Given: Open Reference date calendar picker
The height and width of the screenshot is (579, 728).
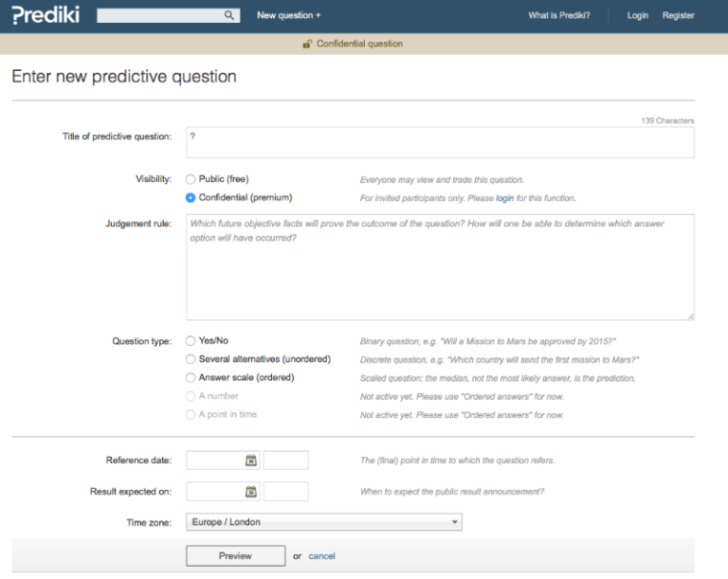Looking at the screenshot, I should [x=251, y=461].
